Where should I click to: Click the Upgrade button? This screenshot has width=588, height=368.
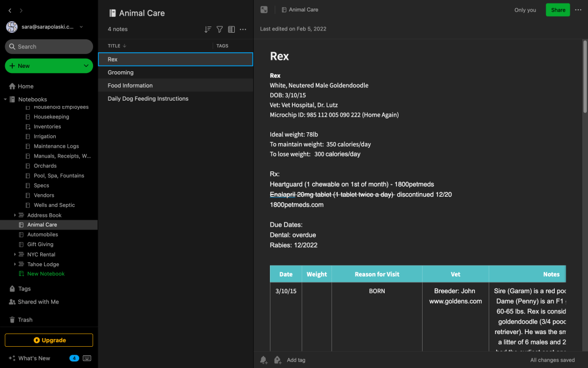(49, 340)
